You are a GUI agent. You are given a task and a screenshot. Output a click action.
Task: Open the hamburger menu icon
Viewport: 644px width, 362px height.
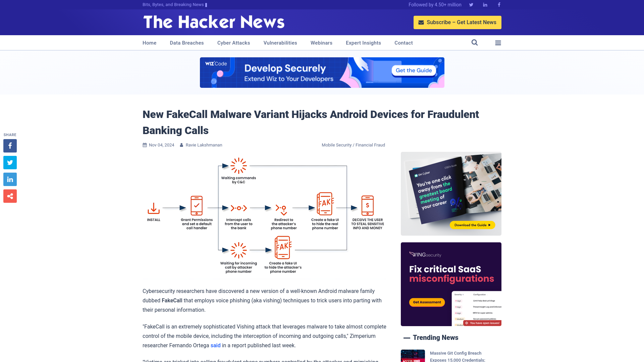(x=498, y=43)
